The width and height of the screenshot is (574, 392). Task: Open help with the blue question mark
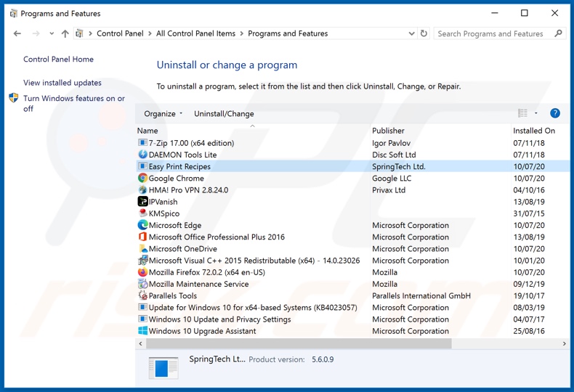click(x=554, y=113)
